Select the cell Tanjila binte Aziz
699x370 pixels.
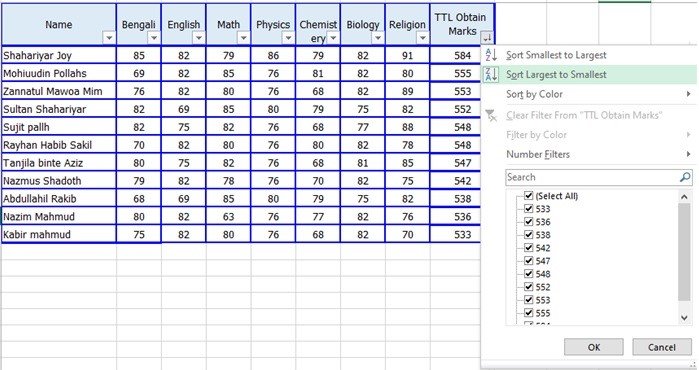(x=59, y=163)
